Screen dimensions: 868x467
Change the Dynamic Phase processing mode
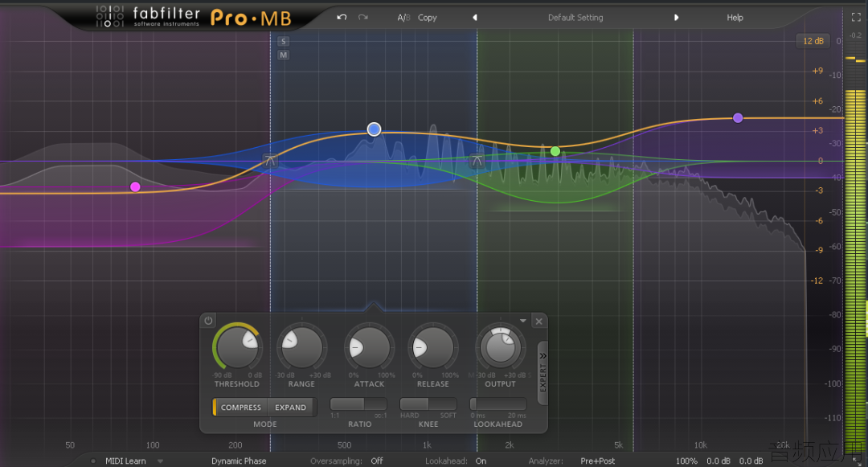click(239, 461)
